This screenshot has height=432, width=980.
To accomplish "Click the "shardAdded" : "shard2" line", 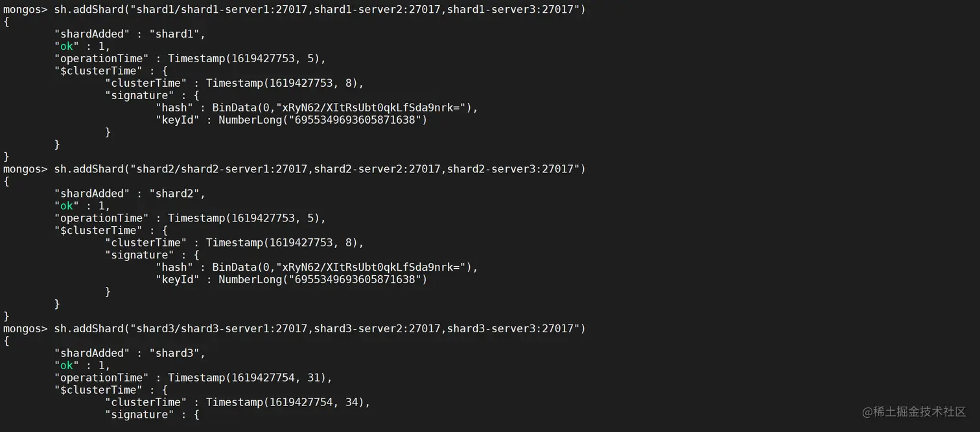I will coord(130,194).
